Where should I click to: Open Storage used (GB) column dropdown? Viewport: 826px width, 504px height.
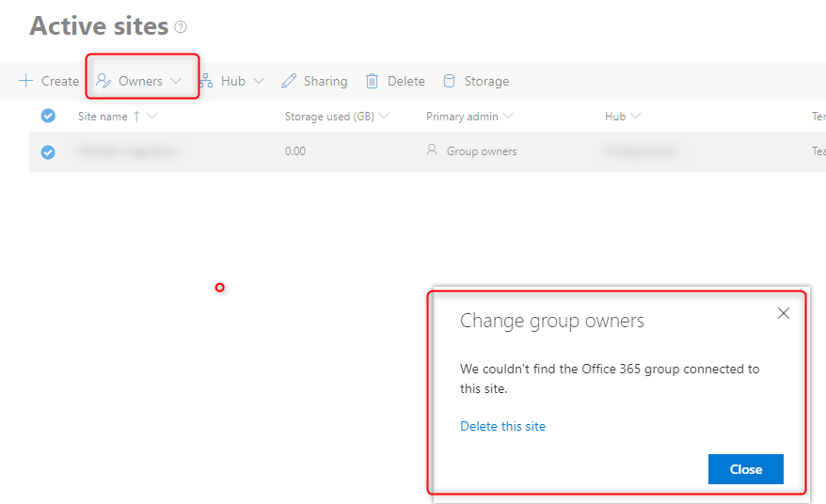(384, 116)
